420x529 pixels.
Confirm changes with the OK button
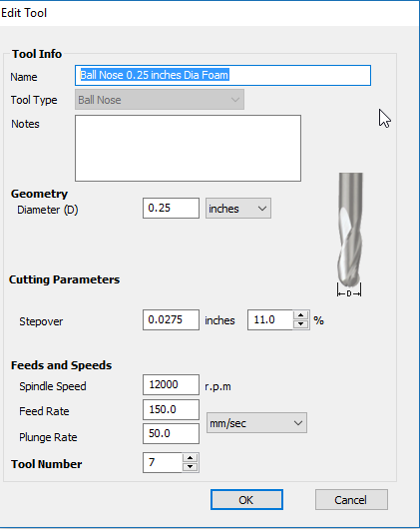(x=246, y=500)
